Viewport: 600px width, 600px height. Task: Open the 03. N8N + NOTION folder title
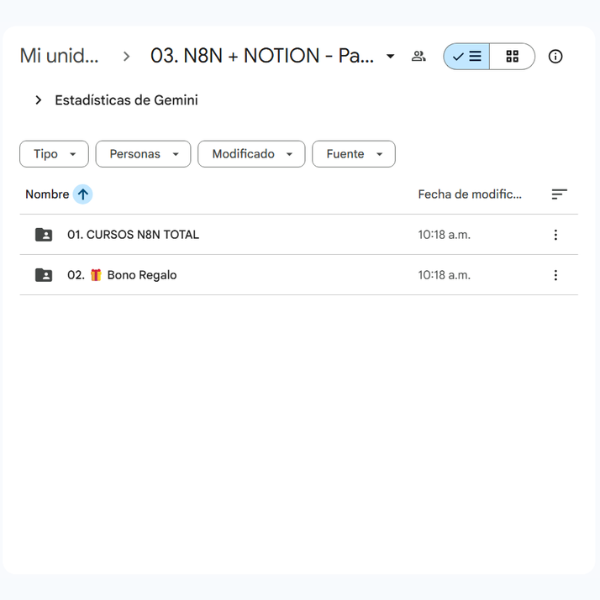coord(262,56)
